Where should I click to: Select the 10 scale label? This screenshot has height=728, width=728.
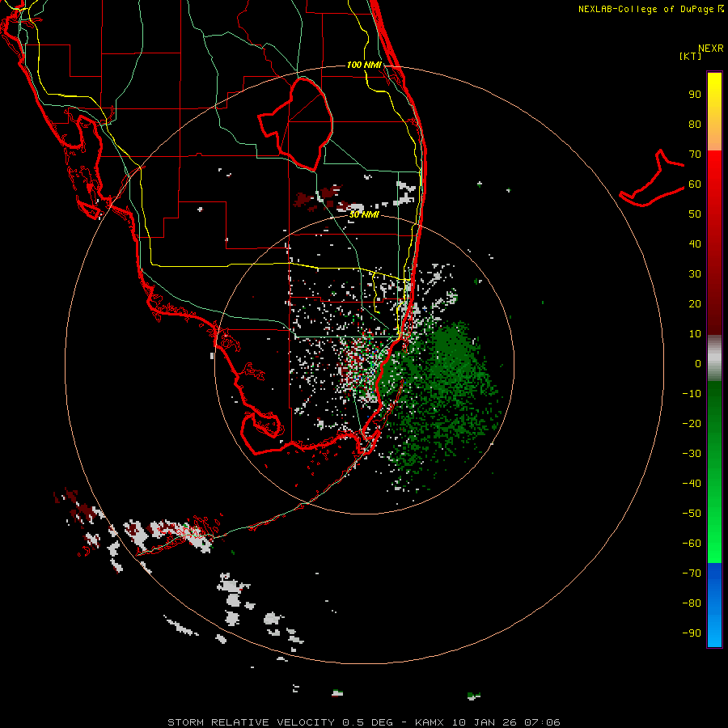[x=695, y=334]
